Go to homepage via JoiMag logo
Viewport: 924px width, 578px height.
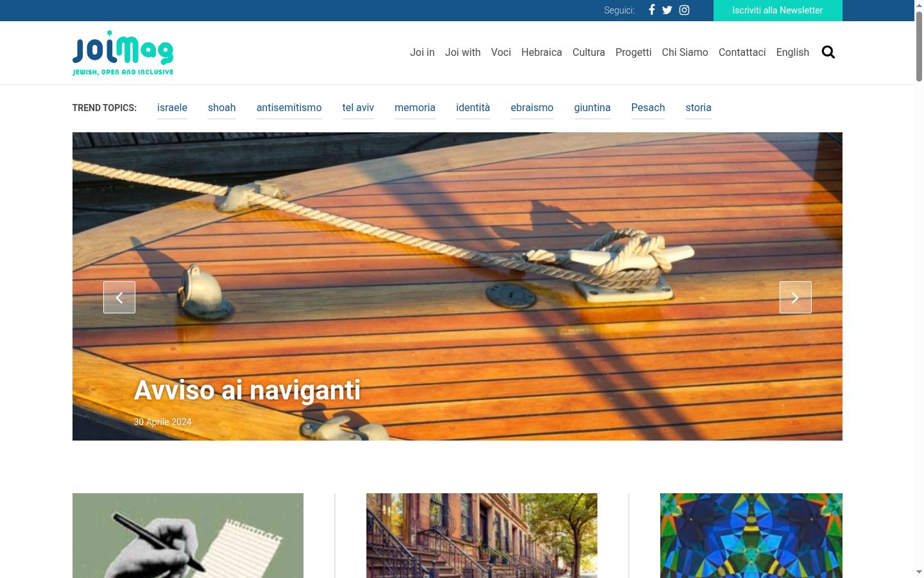tap(123, 53)
